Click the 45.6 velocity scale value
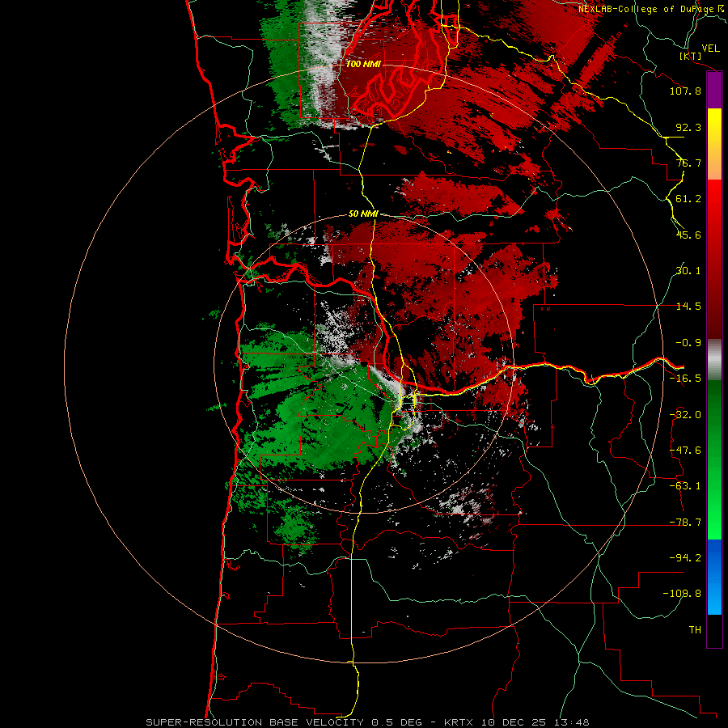The height and width of the screenshot is (728, 728). (688, 235)
